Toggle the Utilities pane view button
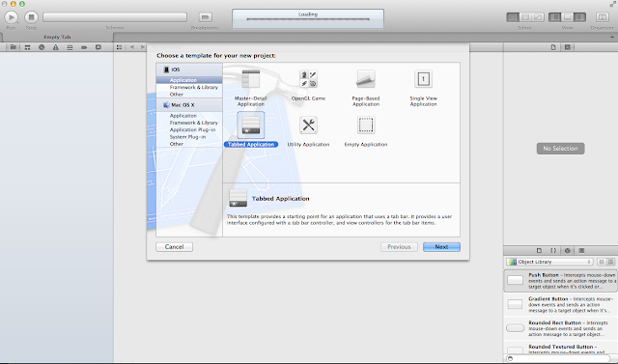This screenshot has width=618, height=364. click(579, 17)
